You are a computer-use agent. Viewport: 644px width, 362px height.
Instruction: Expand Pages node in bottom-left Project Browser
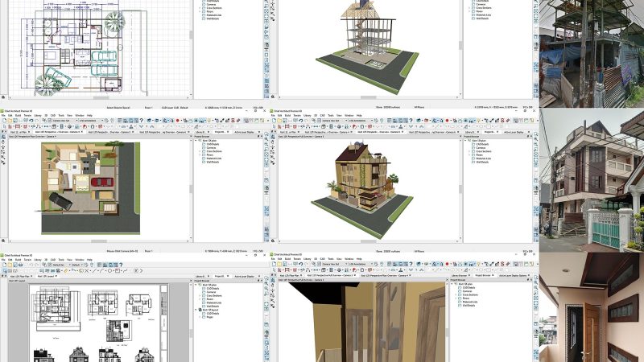click(x=200, y=317)
